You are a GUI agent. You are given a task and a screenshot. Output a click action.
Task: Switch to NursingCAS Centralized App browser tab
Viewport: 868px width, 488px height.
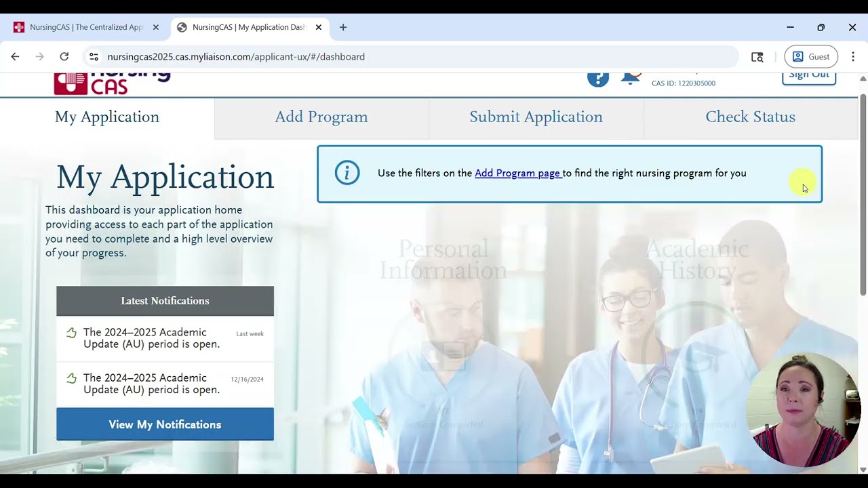click(x=85, y=27)
